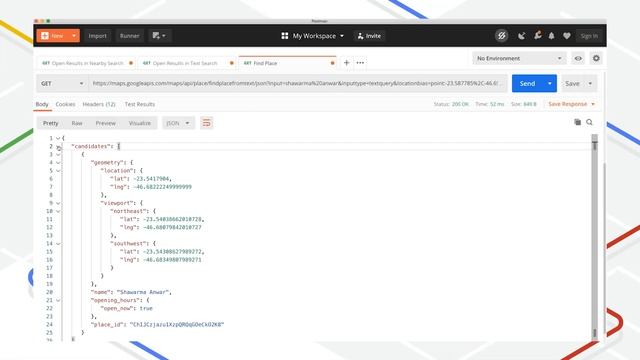Open the Test Results tab
Viewport: 640px width, 360px height.
[x=140, y=104]
